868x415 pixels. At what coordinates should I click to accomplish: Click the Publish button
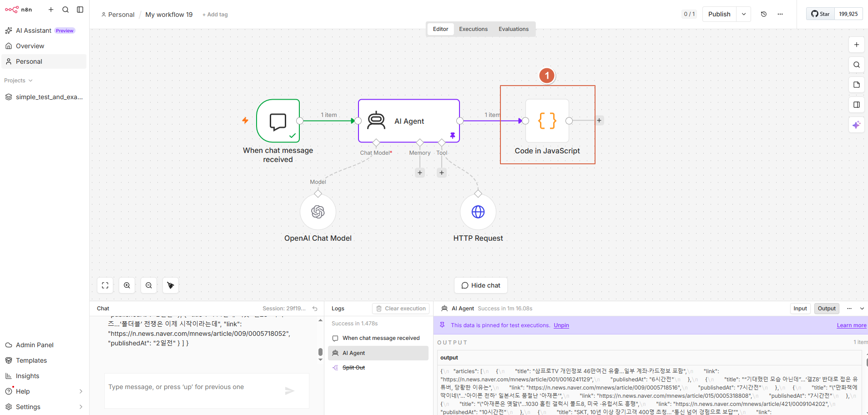pyautogui.click(x=719, y=14)
